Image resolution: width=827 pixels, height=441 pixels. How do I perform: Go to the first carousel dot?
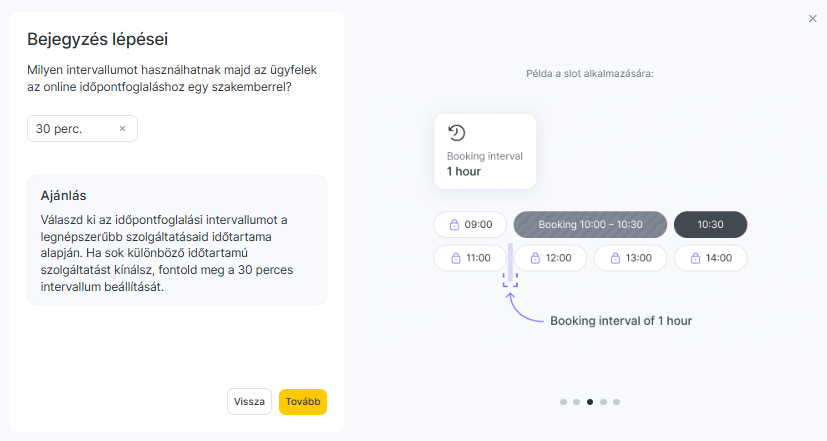564,402
